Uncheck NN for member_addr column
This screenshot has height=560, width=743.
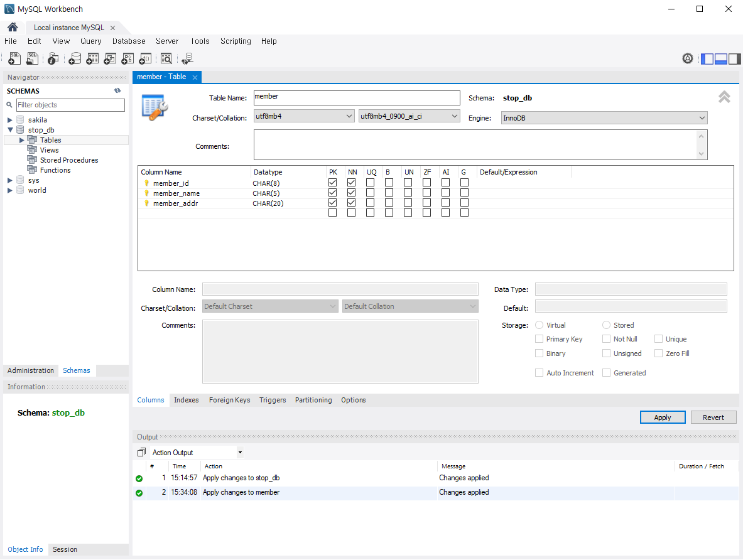352,203
